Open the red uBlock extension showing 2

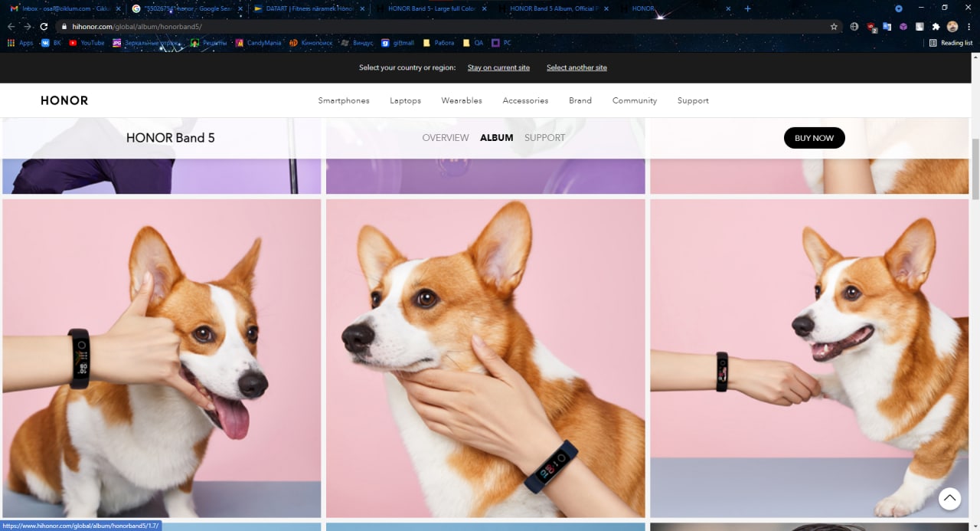click(x=872, y=27)
